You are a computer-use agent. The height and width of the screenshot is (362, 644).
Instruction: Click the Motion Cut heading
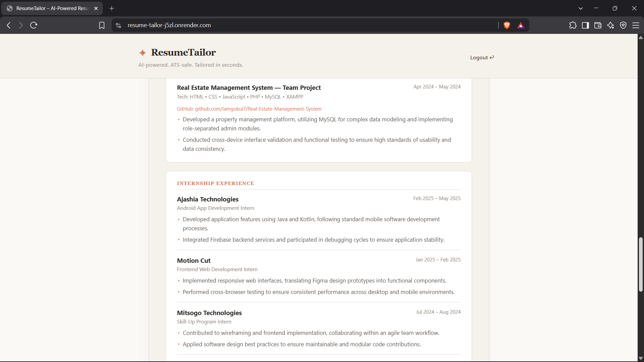tap(194, 261)
